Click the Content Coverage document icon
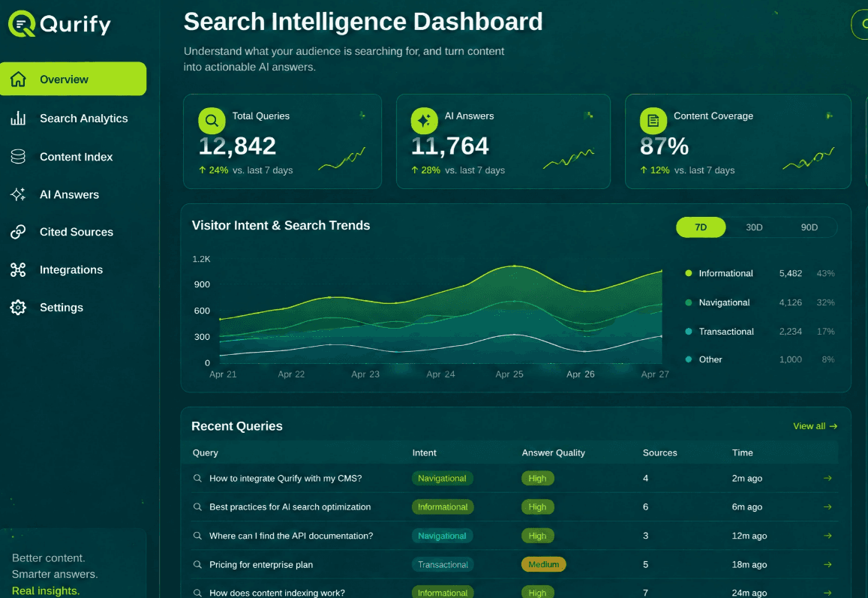This screenshot has width=868, height=598. (653, 120)
